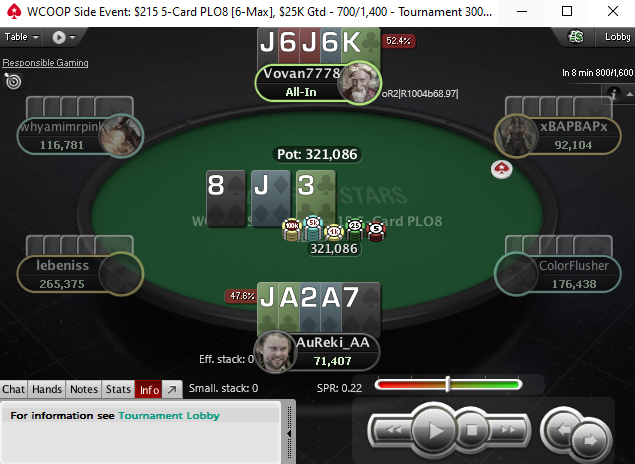Switch to the Hands tab
Viewport: 635px width, 464px height.
[x=47, y=389]
